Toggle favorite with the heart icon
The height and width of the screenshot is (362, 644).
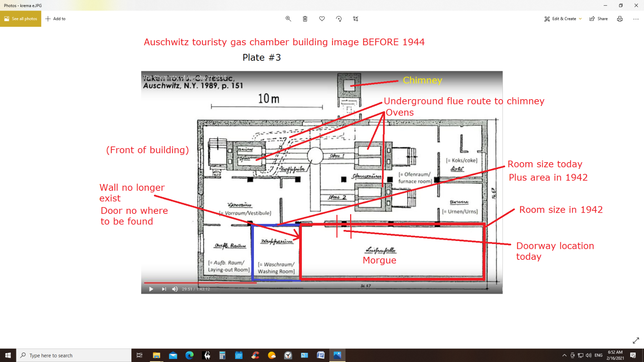click(322, 19)
